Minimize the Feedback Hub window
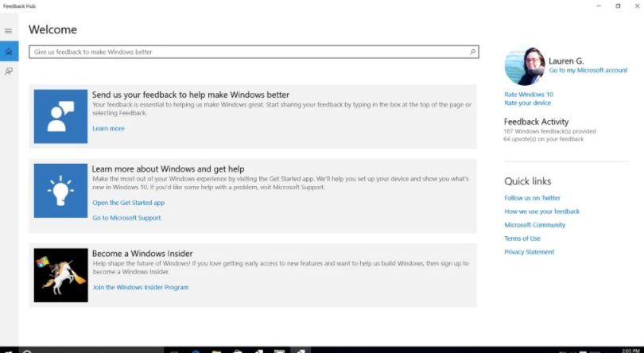This screenshot has height=353, width=644. pos(599,6)
